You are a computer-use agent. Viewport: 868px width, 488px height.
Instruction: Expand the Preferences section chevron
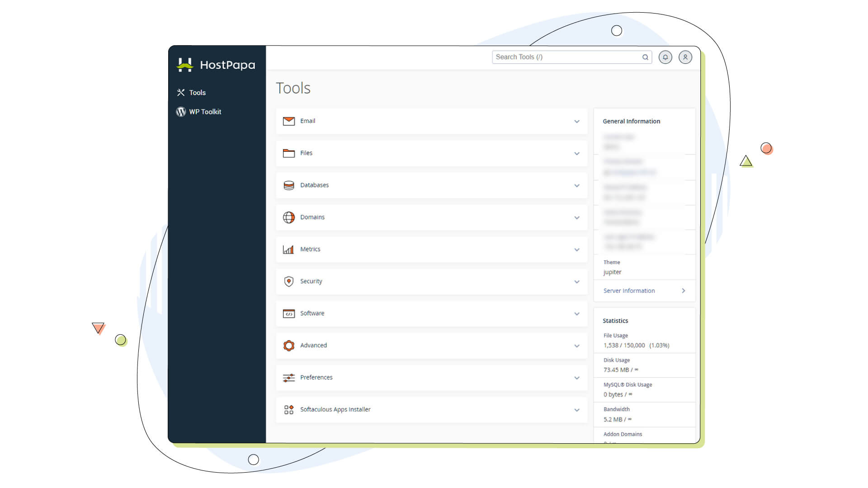pyautogui.click(x=576, y=378)
